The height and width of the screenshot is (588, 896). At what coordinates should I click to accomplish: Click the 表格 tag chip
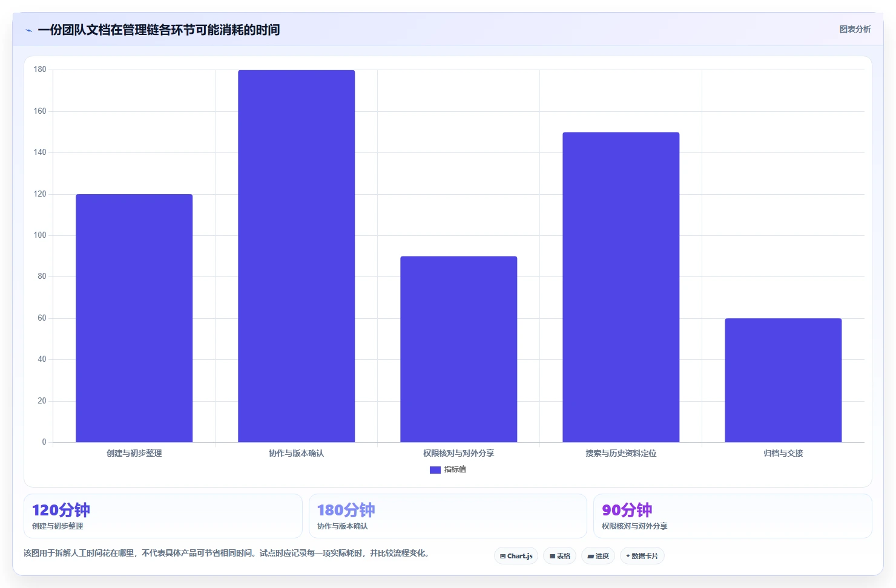click(x=560, y=556)
